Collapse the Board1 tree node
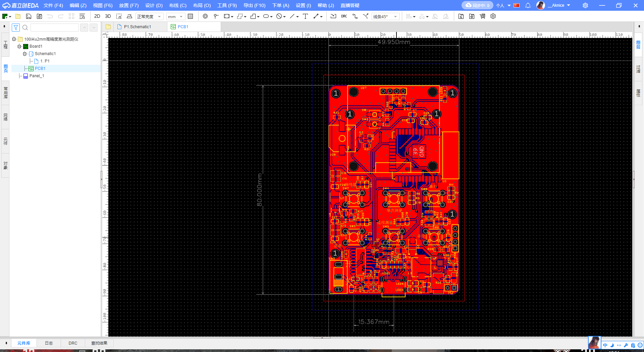The image size is (644, 352). 19,46
